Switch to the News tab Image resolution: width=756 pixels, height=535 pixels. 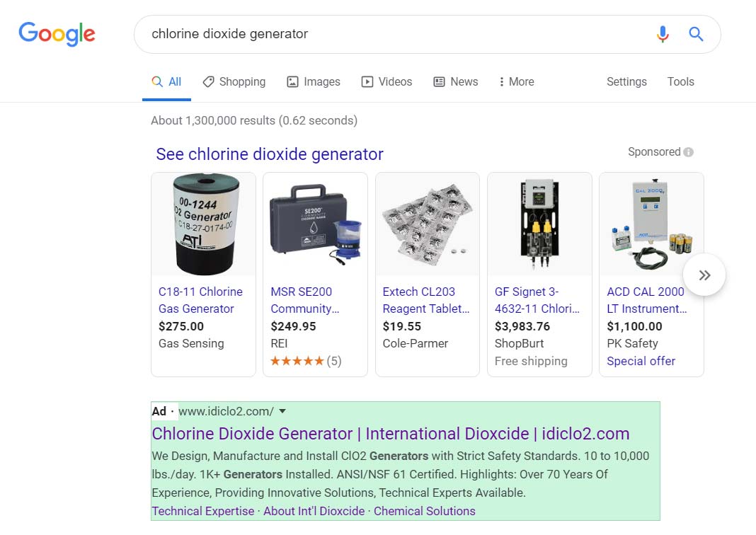pyautogui.click(x=455, y=82)
